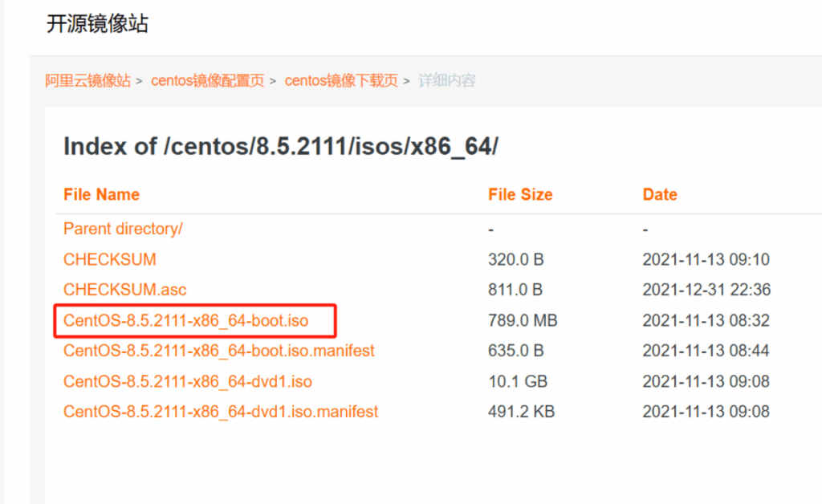Download CentOS-8.5.2111-x86_64-boot.iso
The height and width of the screenshot is (504, 822).
click(x=186, y=320)
